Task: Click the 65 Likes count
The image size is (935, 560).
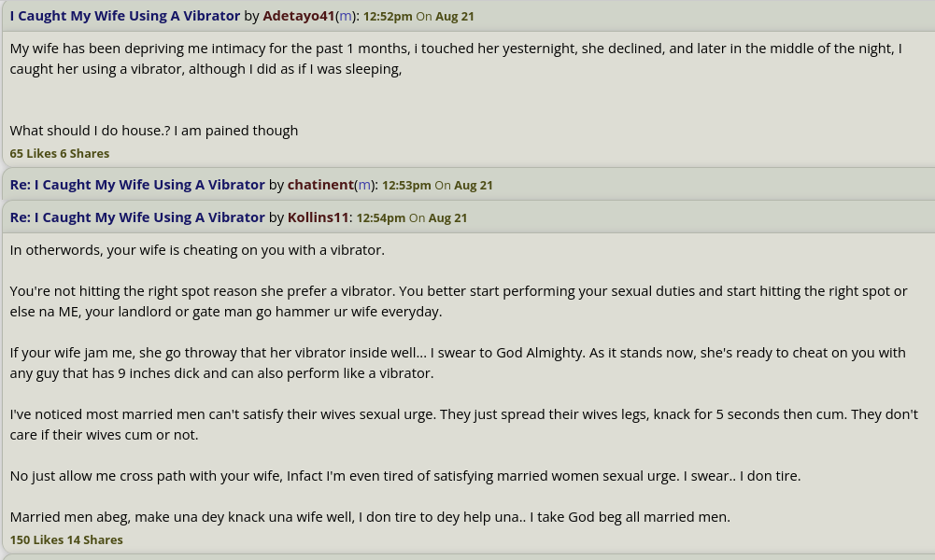Action: tap(33, 154)
